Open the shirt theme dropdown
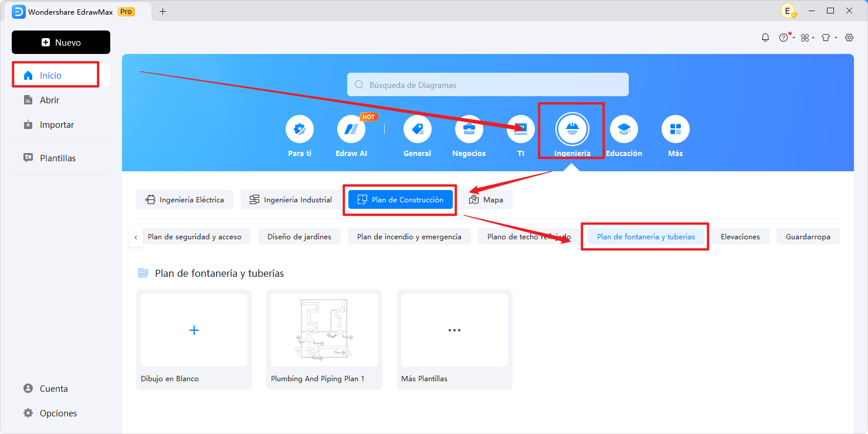868x434 pixels. (x=828, y=38)
